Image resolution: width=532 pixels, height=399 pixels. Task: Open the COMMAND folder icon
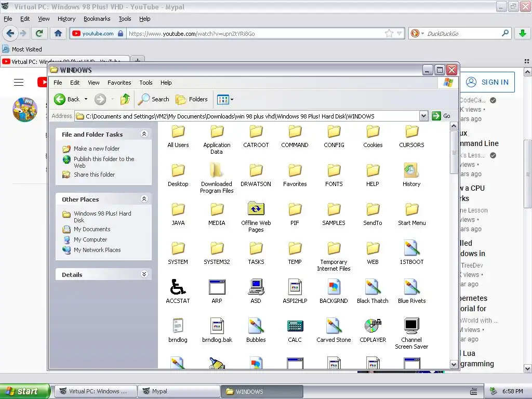(x=295, y=131)
